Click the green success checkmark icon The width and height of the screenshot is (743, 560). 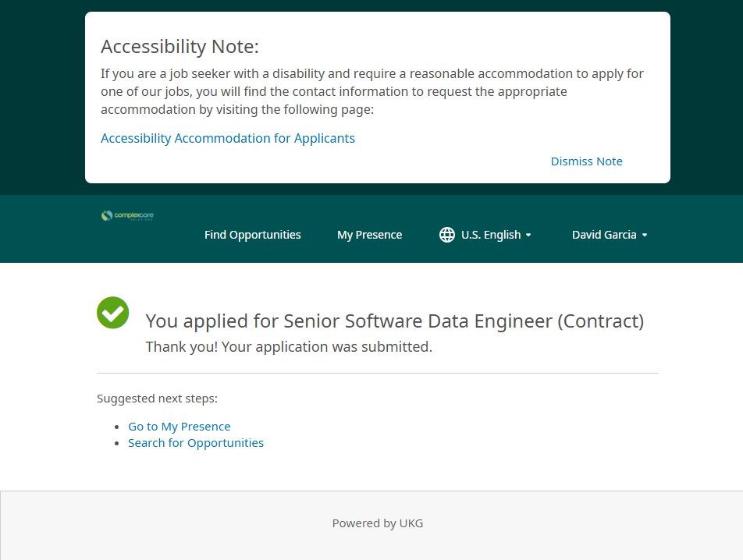[113, 313]
